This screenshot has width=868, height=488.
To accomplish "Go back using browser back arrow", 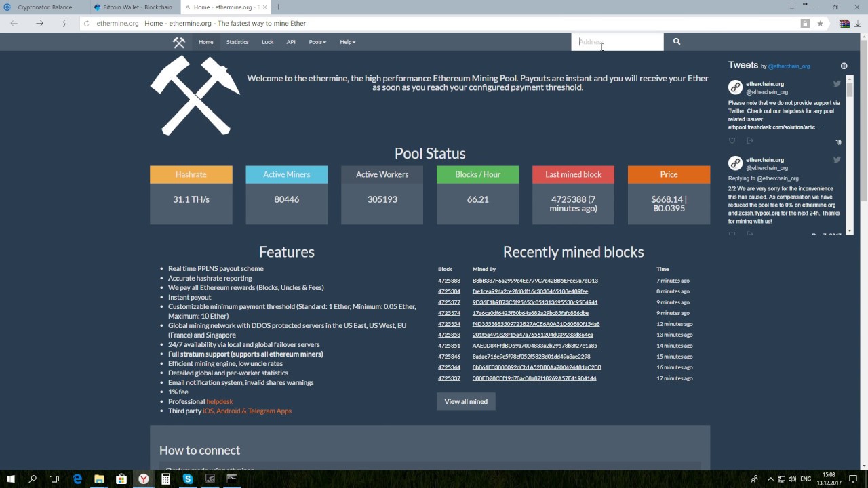I will point(15,23).
